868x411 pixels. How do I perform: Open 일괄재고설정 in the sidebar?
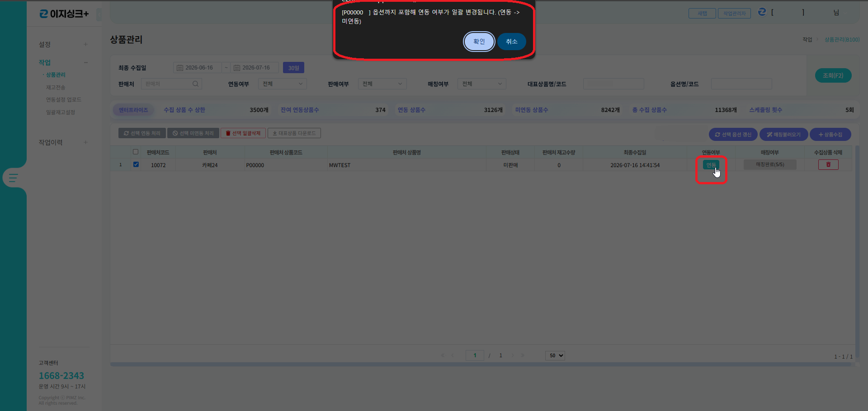pos(61,112)
